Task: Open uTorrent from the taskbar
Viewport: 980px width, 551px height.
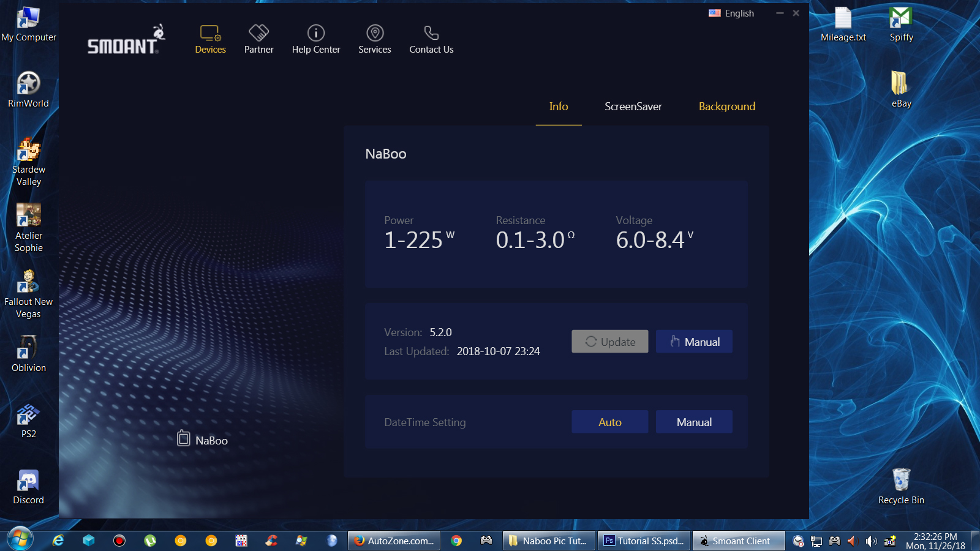Action: tap(150, 541)
